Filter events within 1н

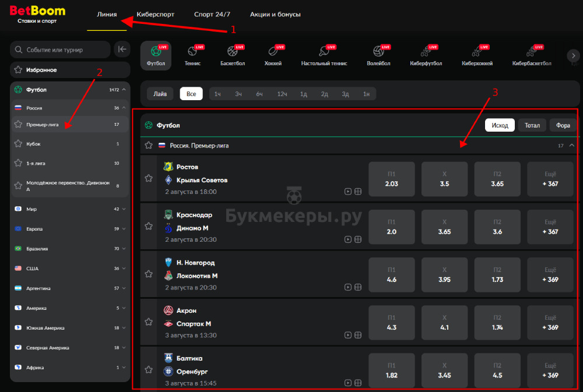tap(366, 94)
